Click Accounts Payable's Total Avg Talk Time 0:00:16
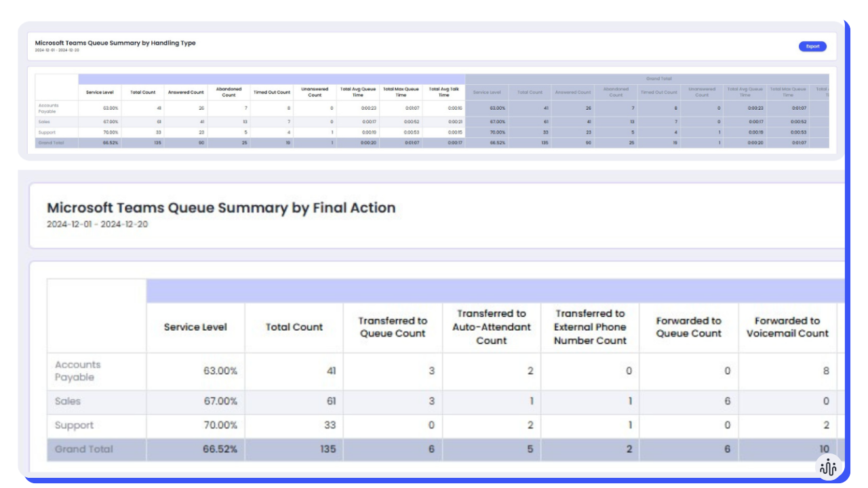Image resolution: width=868 pixels, height=488 pixels. coord(455,108)
